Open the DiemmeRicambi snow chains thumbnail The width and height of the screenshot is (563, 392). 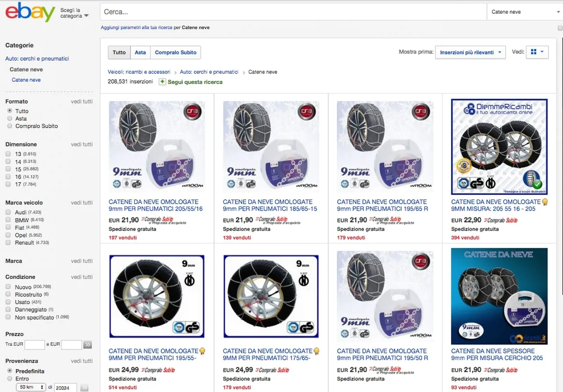tap(499, 147)
